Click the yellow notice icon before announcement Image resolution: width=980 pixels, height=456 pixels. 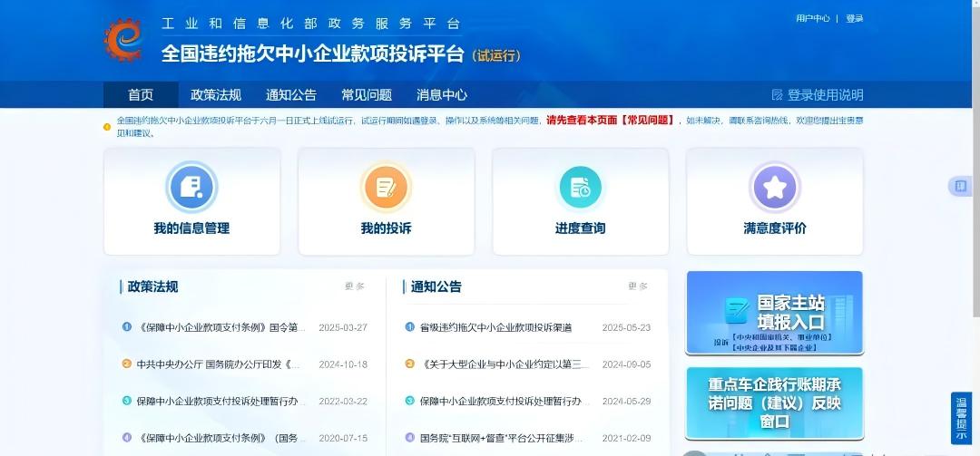pyautogui.click(x=107, y=126)
